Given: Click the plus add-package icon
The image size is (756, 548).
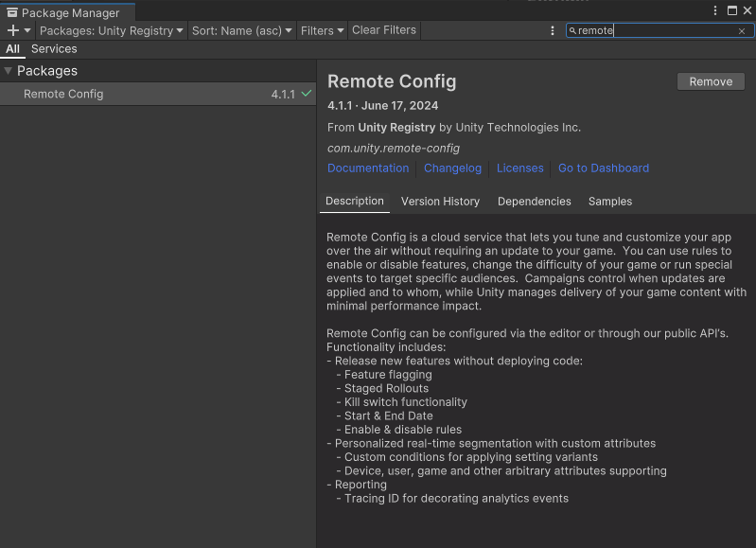Looking at the screenshot, I should click(13, 30).
